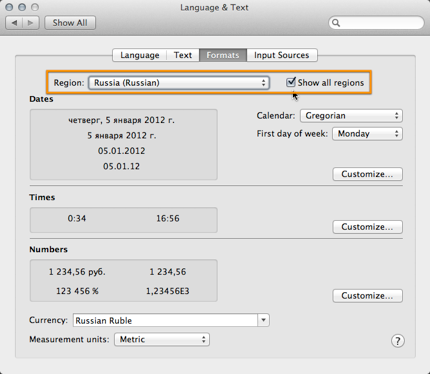Click the forward navigation arrow
Viewport: 430px width, 374px height.
(31, 23)
